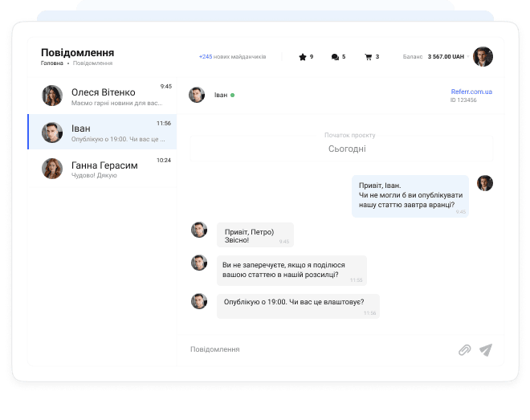Open the user profile avatar in header
530x420 pixels.
point(483,56)
